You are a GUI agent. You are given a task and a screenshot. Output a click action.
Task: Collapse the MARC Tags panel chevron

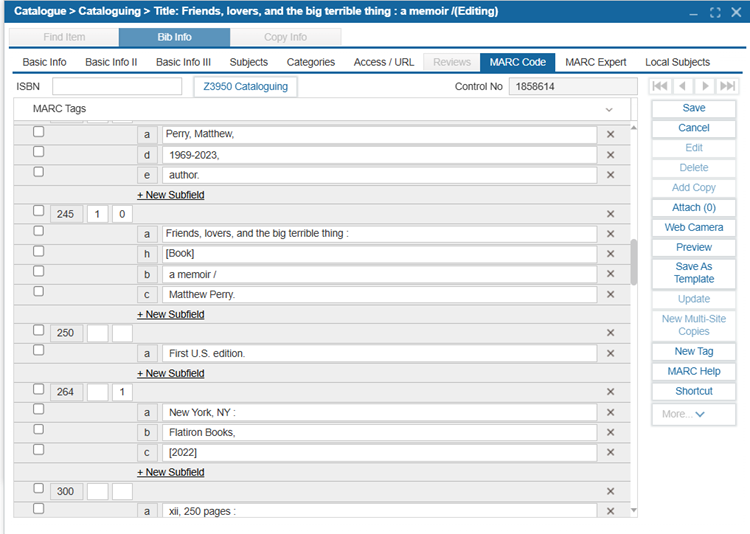pos(609,110)
